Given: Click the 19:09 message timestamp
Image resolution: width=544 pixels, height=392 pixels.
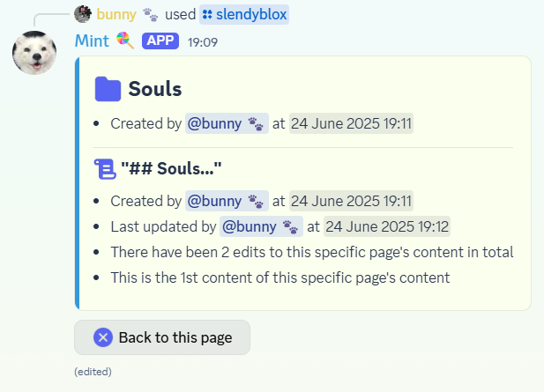Looking at the screenshot, I should tap(203, 42).
